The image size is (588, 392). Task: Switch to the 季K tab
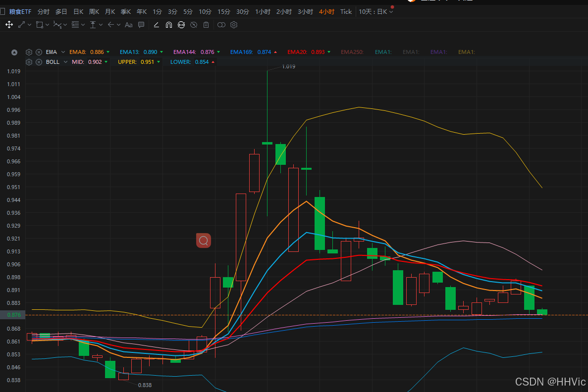126,11
